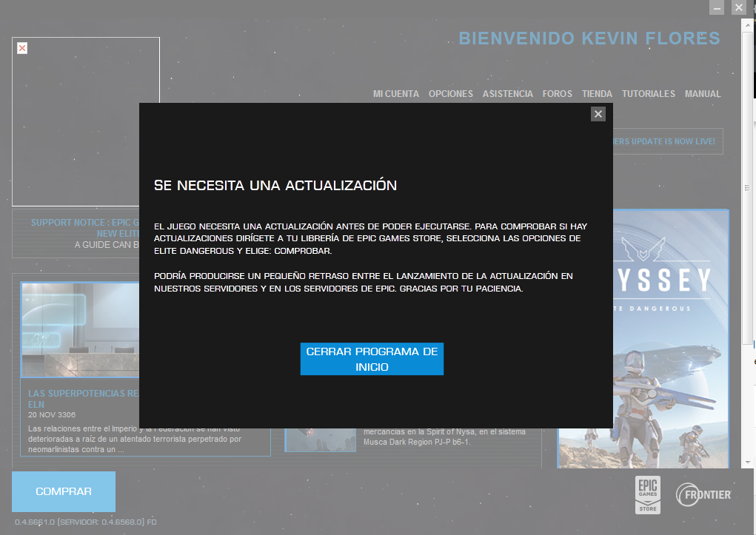Open the Odyssey promotional banner
Image resolution: width=756 pixels, height=535 pixels.
(x=671, y=338)
